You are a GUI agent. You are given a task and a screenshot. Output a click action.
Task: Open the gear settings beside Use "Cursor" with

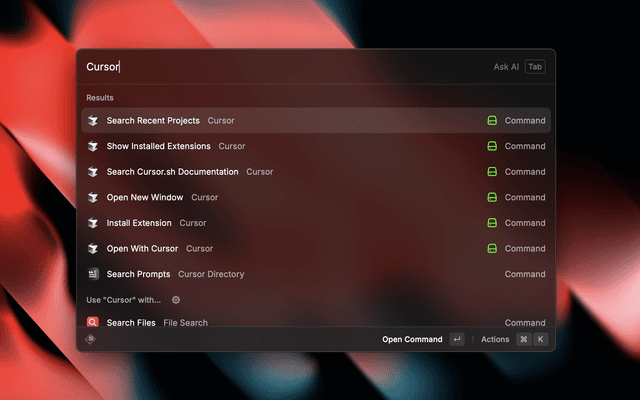pos(176,300)
